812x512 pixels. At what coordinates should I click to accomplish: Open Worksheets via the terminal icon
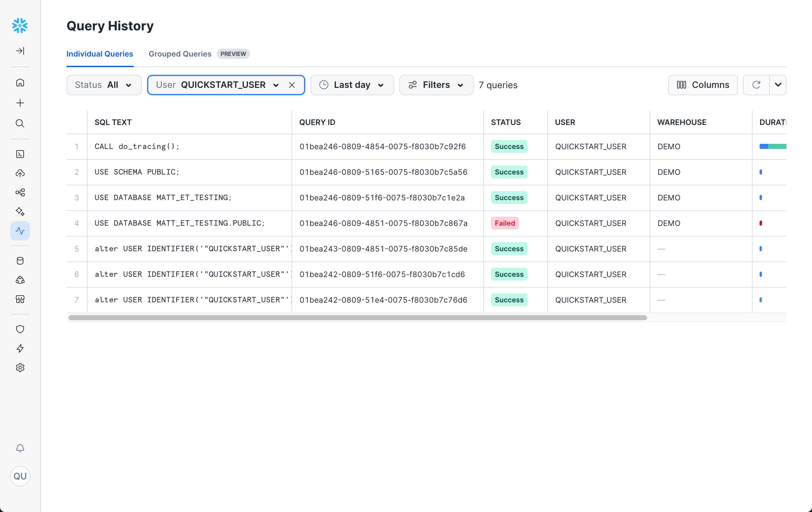20,154
